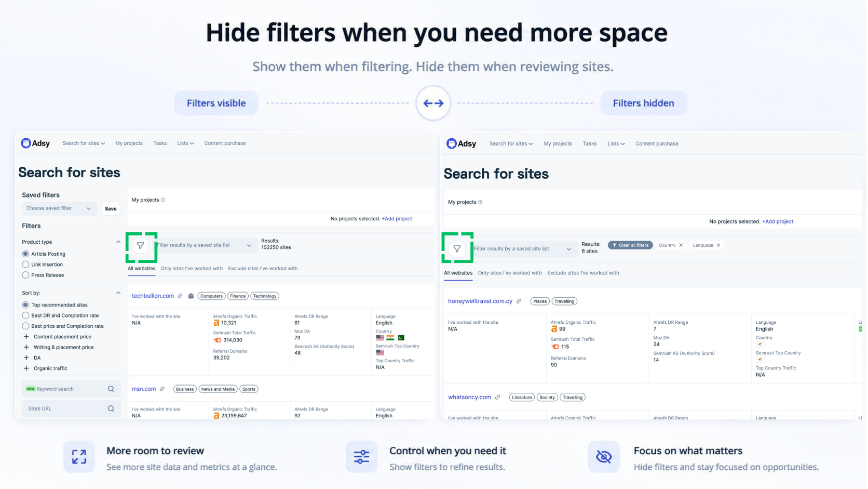Select the Link Insertion radio button
This screenshot has height=489, width=868.
click(25, 265)
